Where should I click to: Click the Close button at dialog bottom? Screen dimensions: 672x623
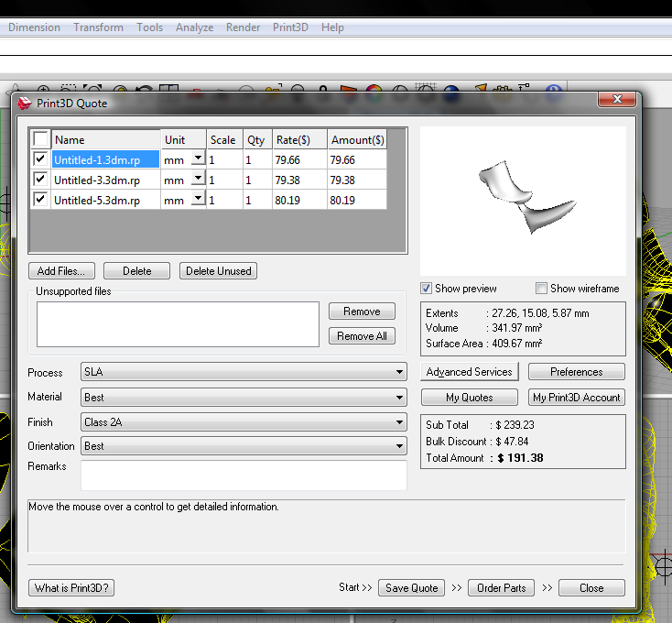(x=591, y=588)
